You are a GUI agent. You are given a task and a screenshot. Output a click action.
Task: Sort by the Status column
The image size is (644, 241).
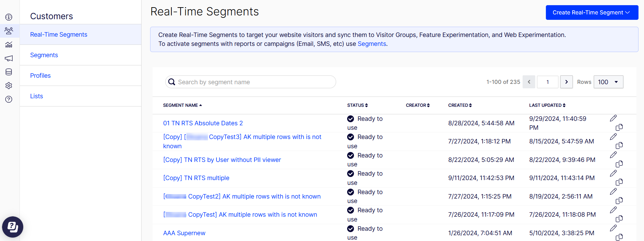click(x=357, y=105)
